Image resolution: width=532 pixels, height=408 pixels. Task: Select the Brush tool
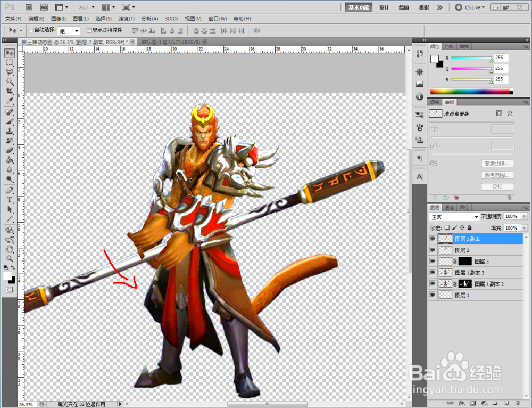[10, 121]
